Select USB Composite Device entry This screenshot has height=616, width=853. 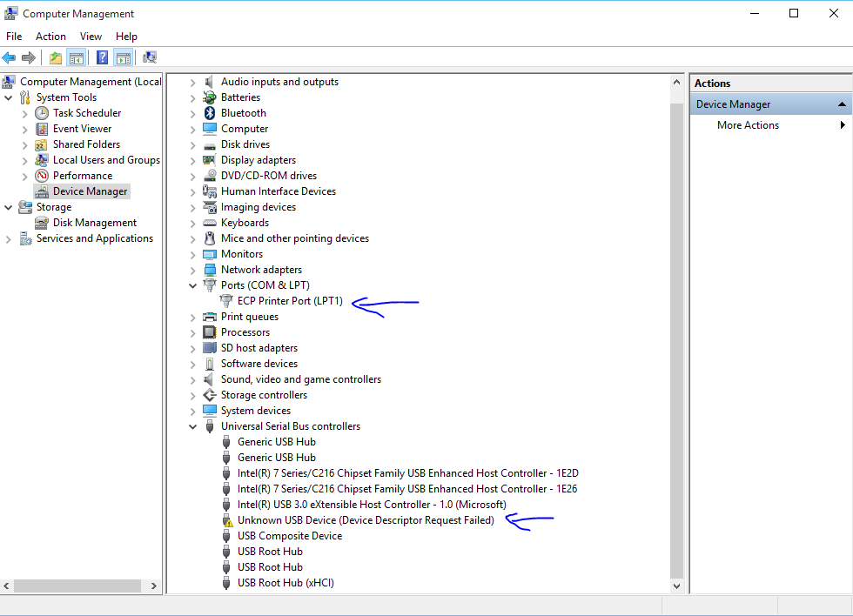coord(290,536)
